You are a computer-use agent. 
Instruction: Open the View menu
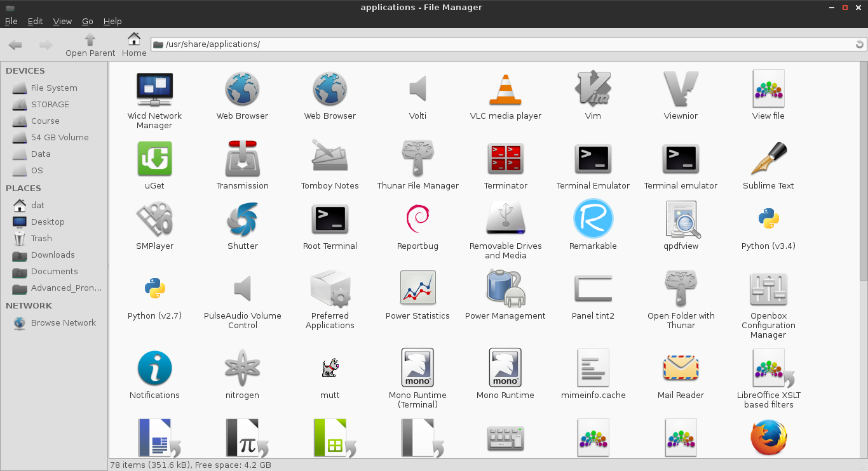coord(62,21)
